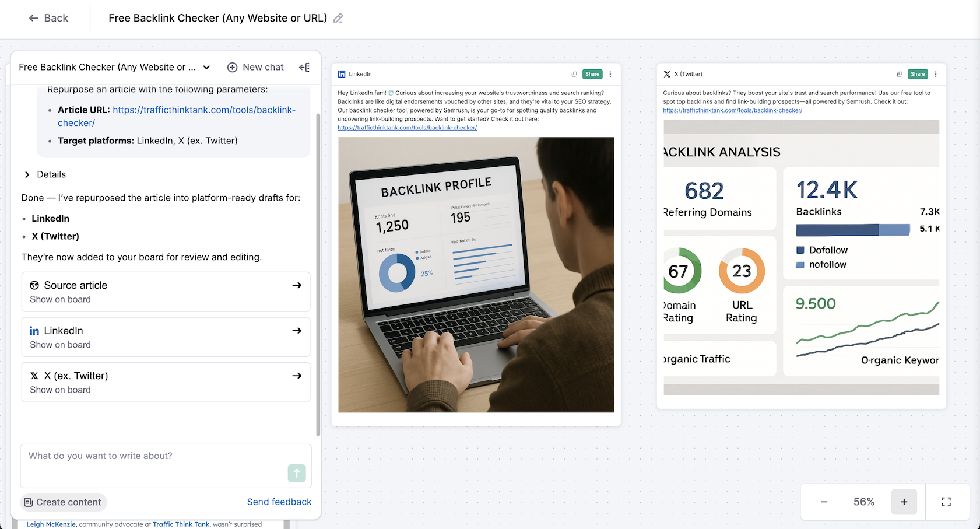
Task: Show Source article on board
Action: [166, 292]
